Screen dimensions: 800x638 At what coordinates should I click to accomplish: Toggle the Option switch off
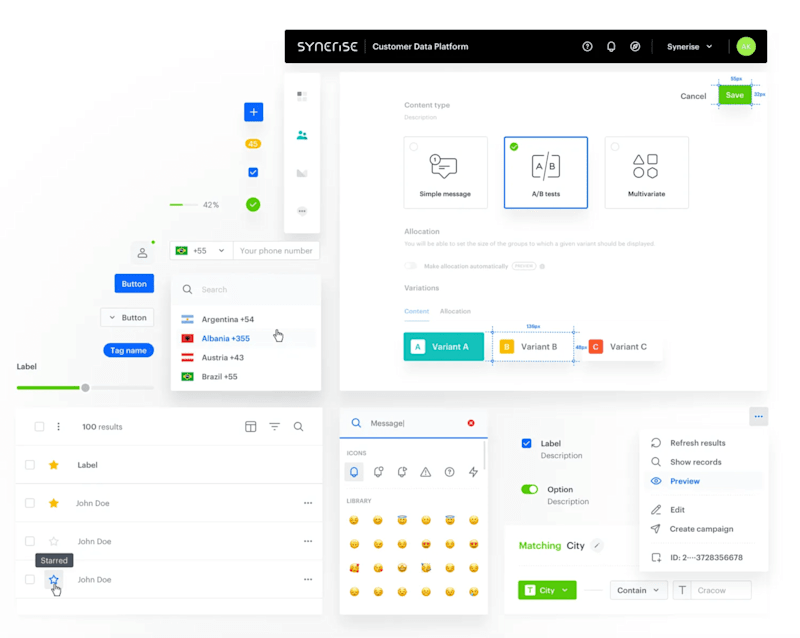click(x=530, y=489)
